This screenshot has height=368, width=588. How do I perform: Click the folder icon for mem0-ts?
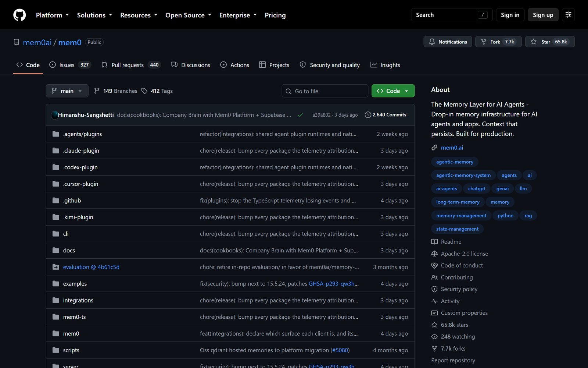coord(56,317)
